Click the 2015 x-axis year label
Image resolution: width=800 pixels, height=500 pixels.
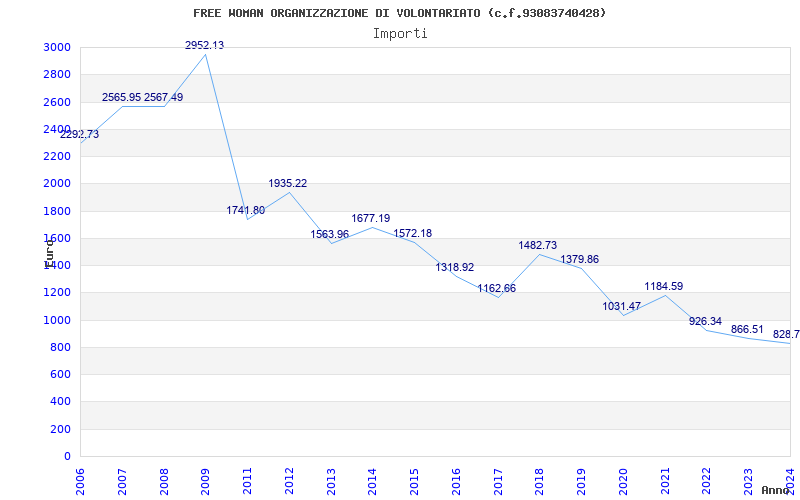414,482
